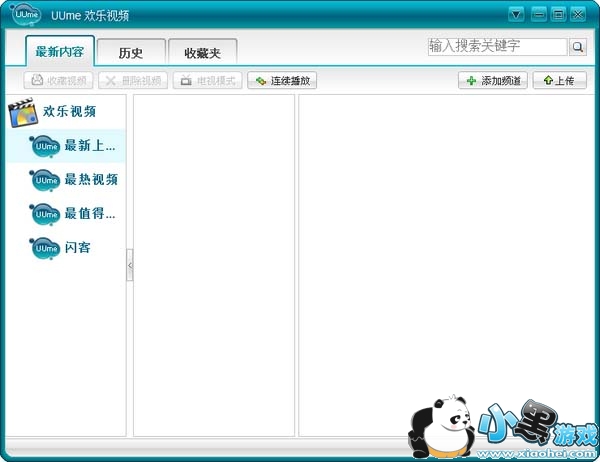600x462 pixels.
Task: Click the 添加频道 add channel button
Action: [493, 80]
